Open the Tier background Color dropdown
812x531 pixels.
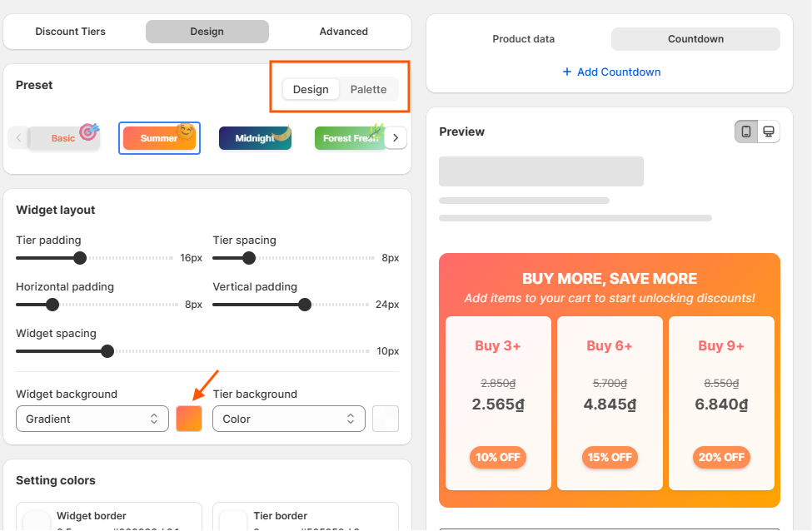[x=288, y=419]
